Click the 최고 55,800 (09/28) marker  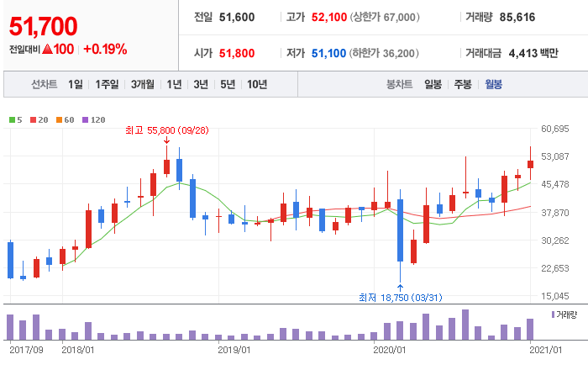(x=167, y=130)
